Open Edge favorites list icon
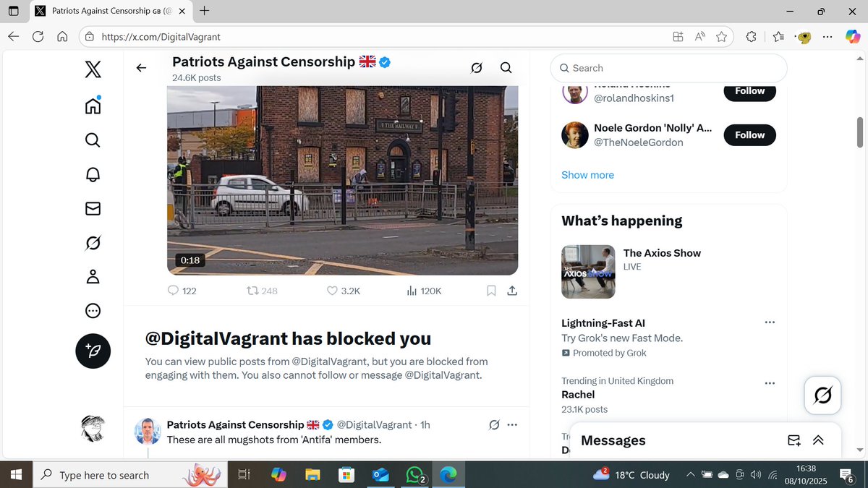 (778, 37)
